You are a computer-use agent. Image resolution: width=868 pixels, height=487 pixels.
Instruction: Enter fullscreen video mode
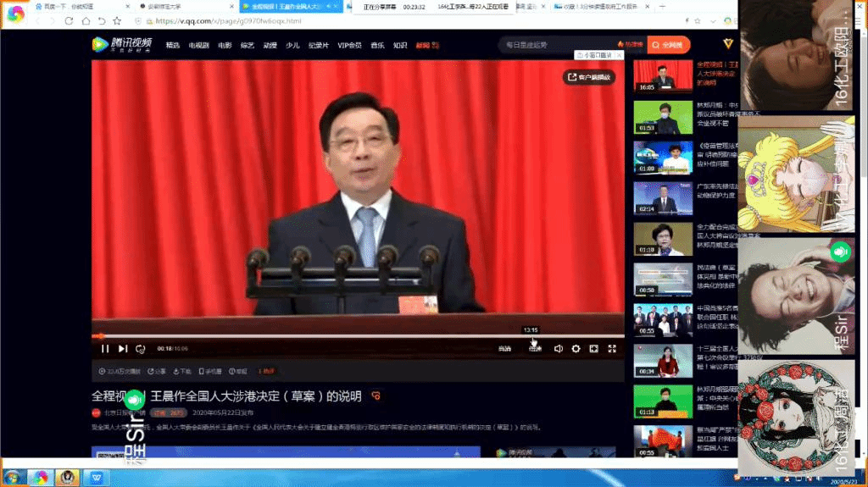[x=612, y=348]
